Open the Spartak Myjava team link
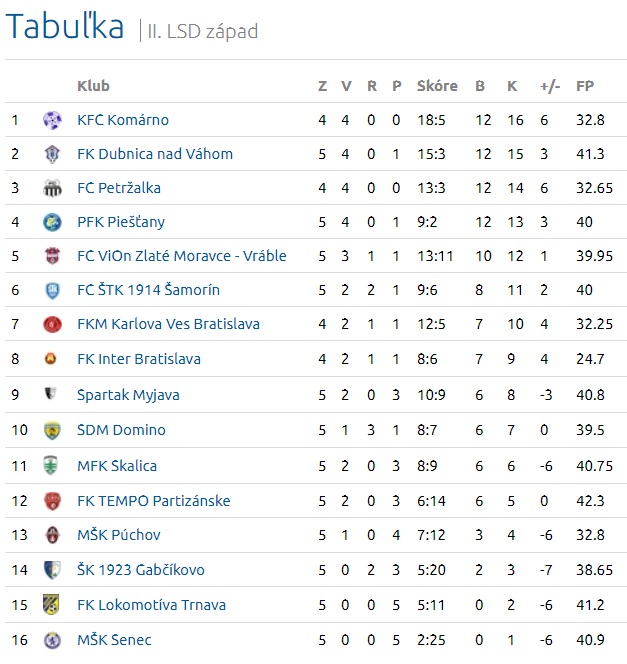627x664 pixels. tap(128, 395)
